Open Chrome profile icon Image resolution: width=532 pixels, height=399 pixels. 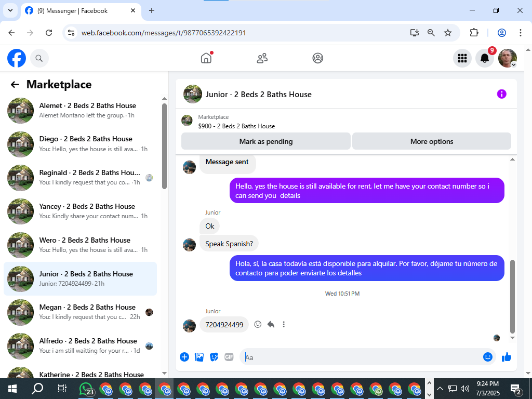click(502, 33)
